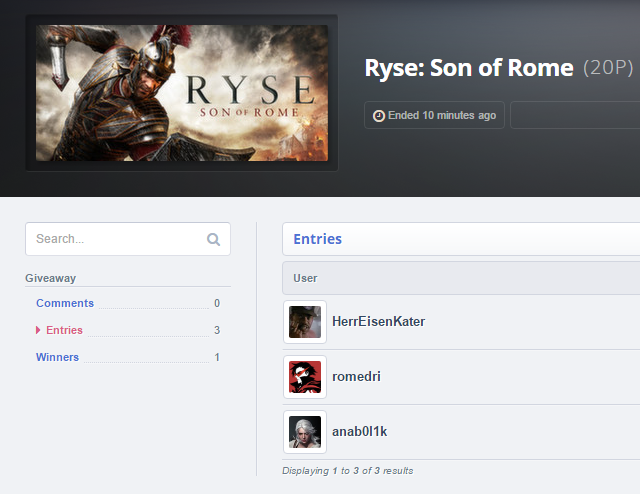
Task: Open romedri's avatar image
Action: pos(305,377)
